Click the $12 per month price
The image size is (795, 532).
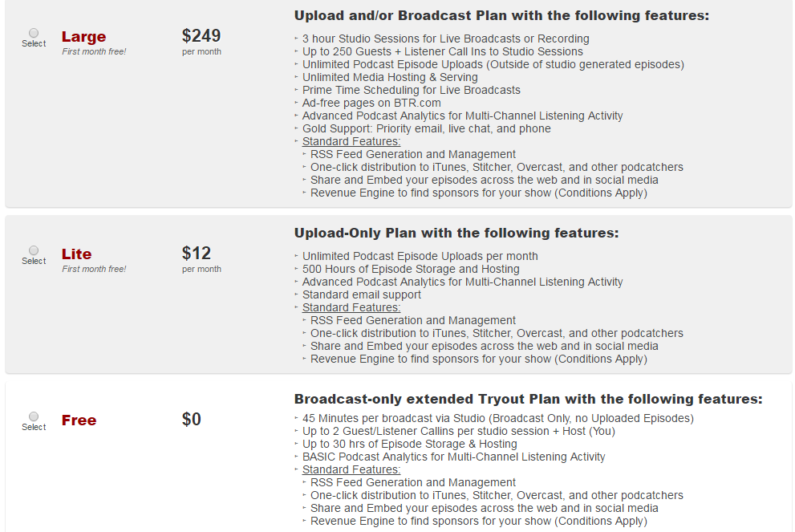coord(197,254)
